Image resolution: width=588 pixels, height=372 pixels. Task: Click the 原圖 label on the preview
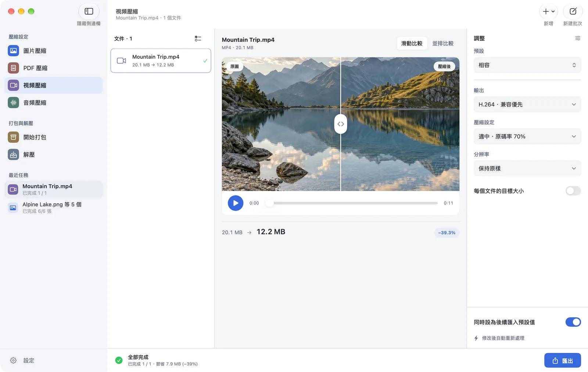(234, 67)
